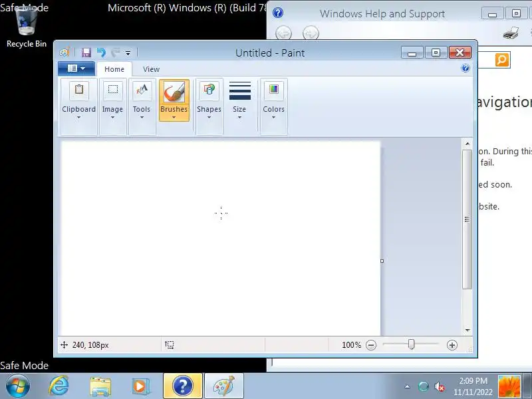The width and height of the screenshot is (532, 399).
Task: Click the vertical scrollbar thumb in Paint
Action: [x=467, y=219]
